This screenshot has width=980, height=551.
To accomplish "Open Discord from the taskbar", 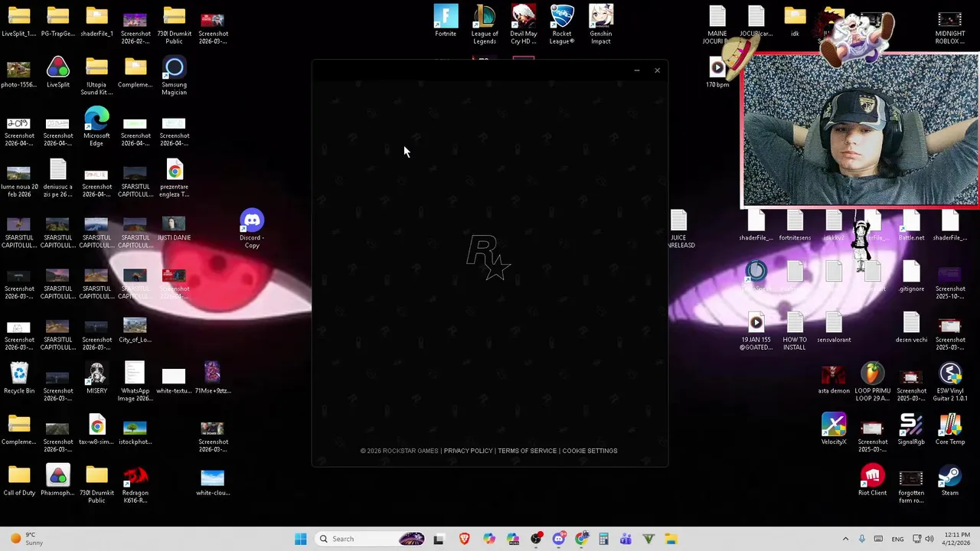I will coord(559,539).
